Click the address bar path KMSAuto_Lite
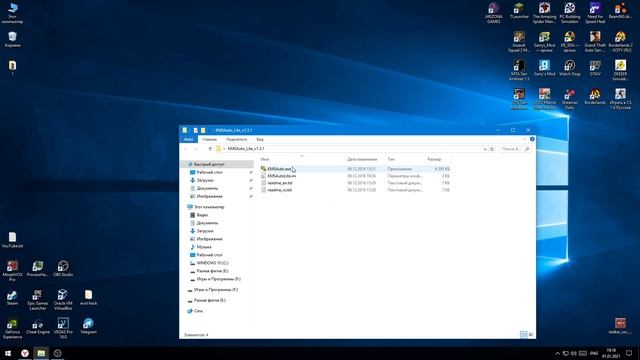The width and height of the screenshot is (640, 360). click(246, 149)
